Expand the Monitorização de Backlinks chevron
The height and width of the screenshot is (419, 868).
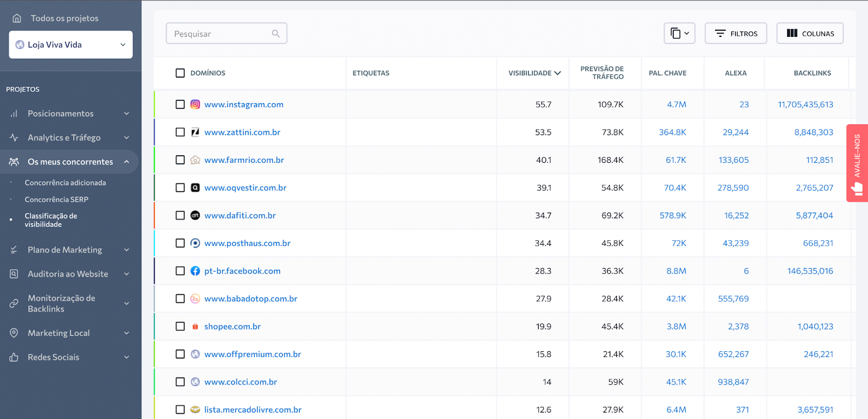coord(126,303)
